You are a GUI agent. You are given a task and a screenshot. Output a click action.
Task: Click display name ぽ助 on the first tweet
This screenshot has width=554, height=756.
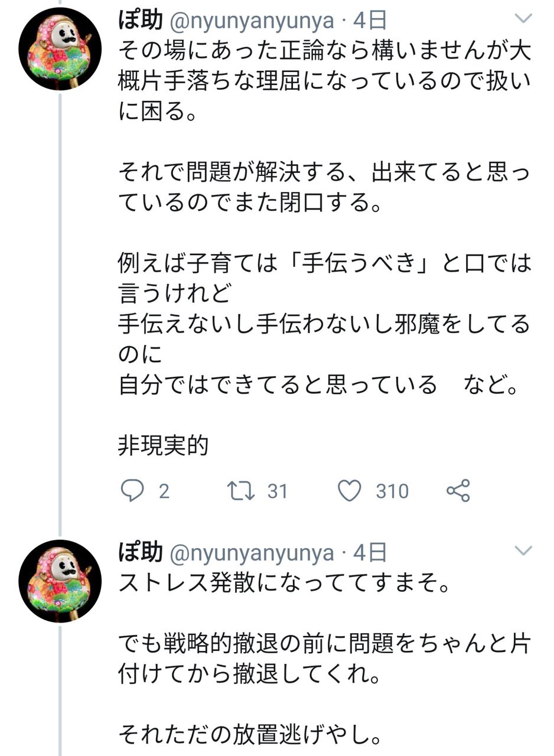tap(140, 21)
